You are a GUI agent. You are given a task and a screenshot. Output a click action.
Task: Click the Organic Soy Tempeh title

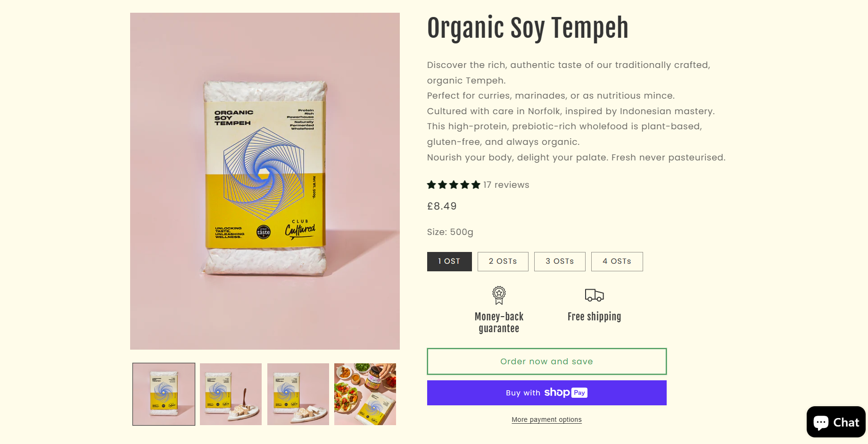click(x=528, y=28)
